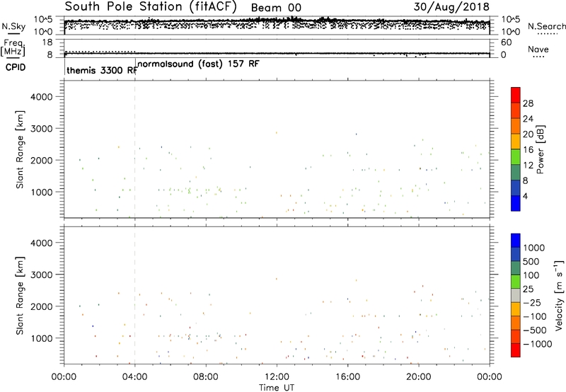This screenshot has width=566, height=392.
Task: Click the '12:00' time axis tick label
Action: [277, 377]
